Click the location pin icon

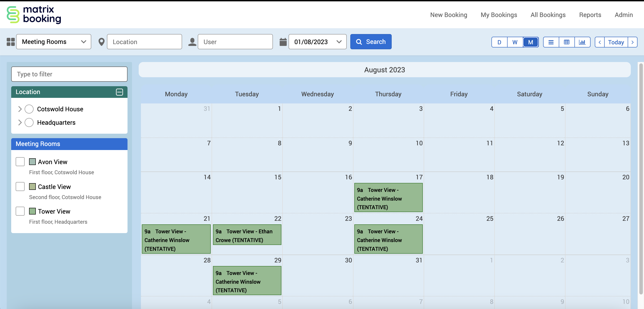pos(101,42)
